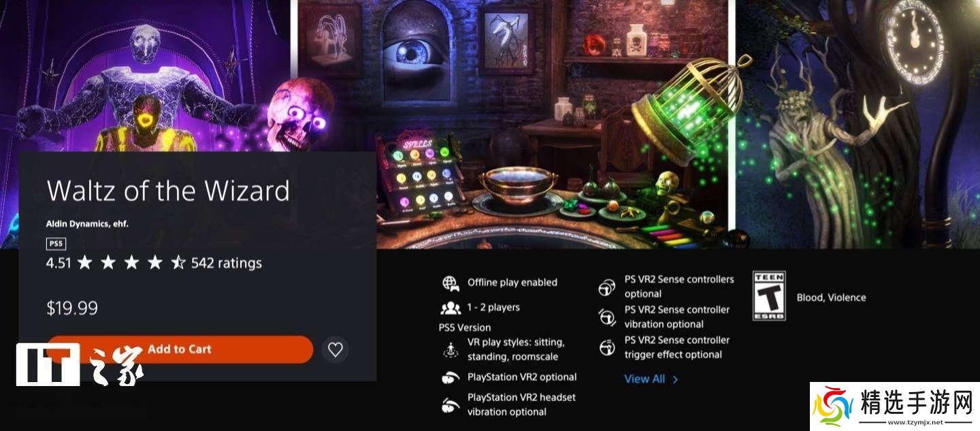Open the purple golem screenshot
Image resolution: width=980 pixels, height=431 pixels.
click(x=144, y=76)
